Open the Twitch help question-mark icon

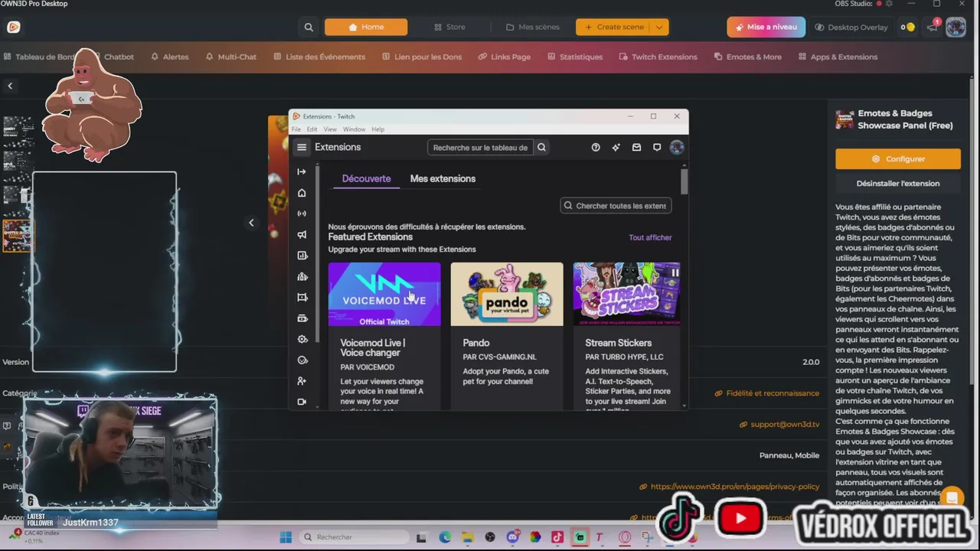(x=596, y=148)
